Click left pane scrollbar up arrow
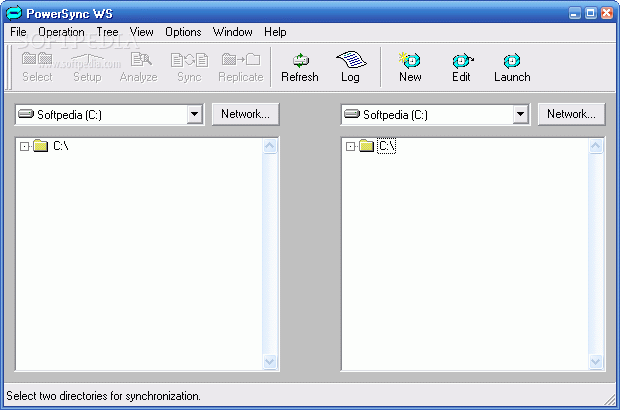 coord(270,146)
